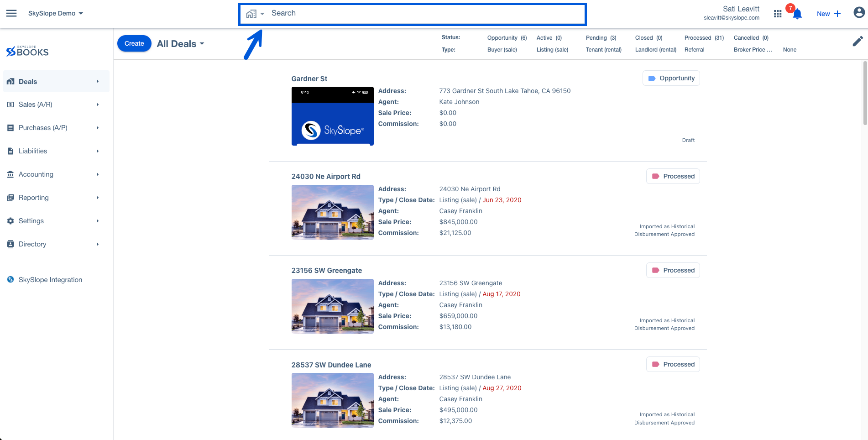Expand the search scope dropdown arrow

(x=262, y=14)
